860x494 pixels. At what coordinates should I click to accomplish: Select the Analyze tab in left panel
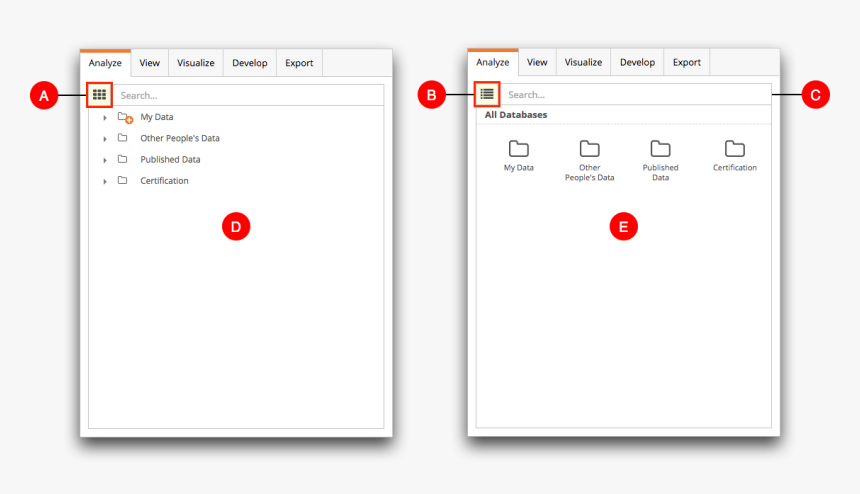point(105,63)
